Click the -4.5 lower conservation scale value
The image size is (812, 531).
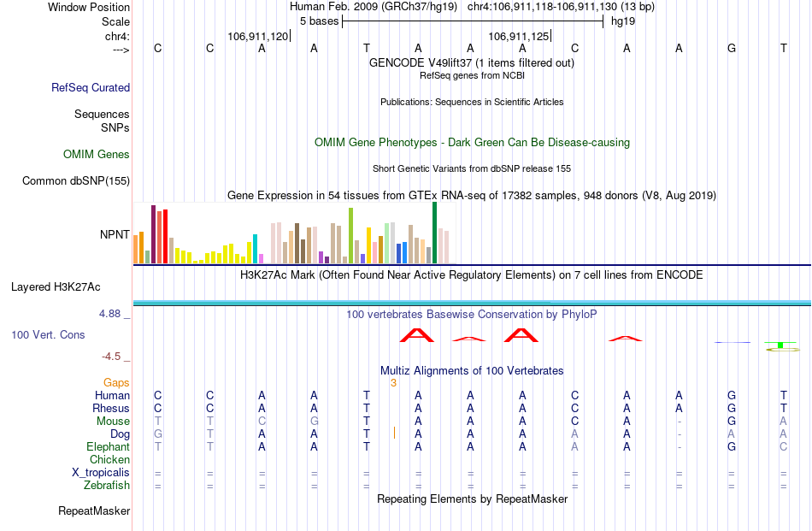pos(111,357)
